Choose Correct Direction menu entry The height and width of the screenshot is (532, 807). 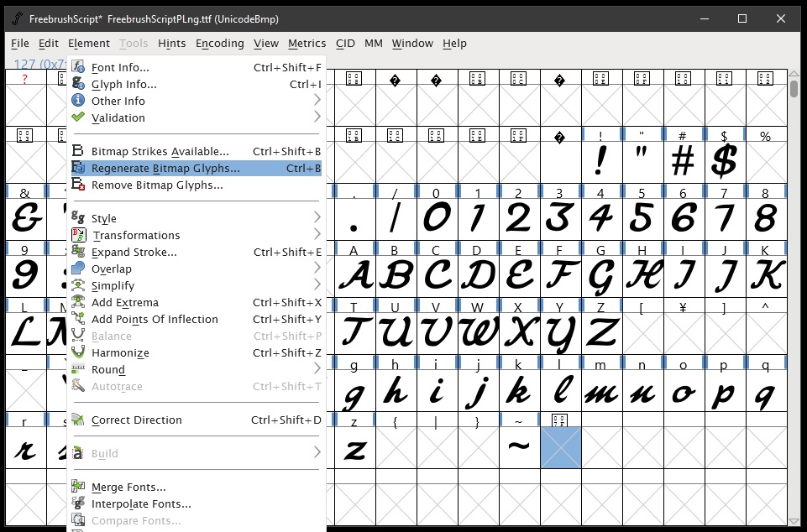(x=197, y=420)
